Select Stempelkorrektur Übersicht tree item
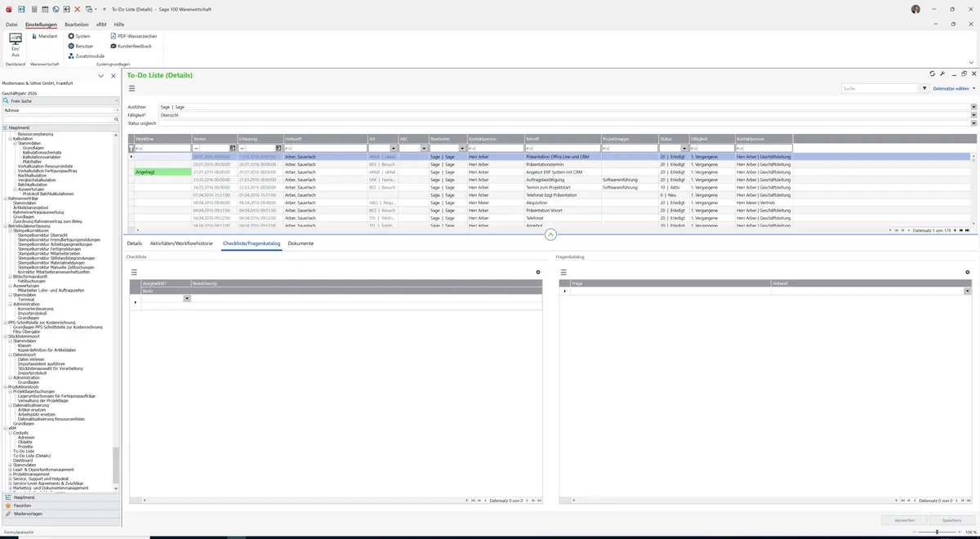 pyautogui.click(x=42, y=235)
